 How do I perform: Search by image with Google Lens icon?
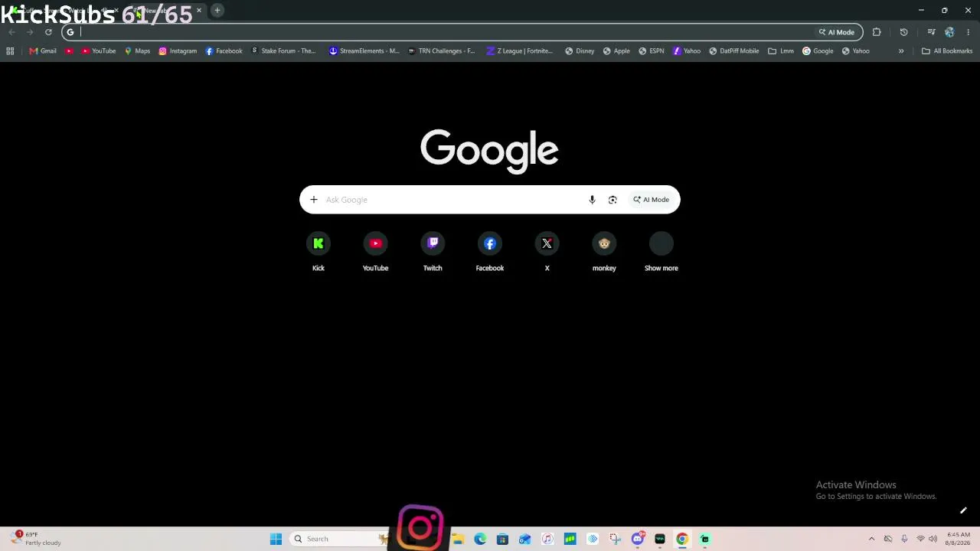coord(612,200)
